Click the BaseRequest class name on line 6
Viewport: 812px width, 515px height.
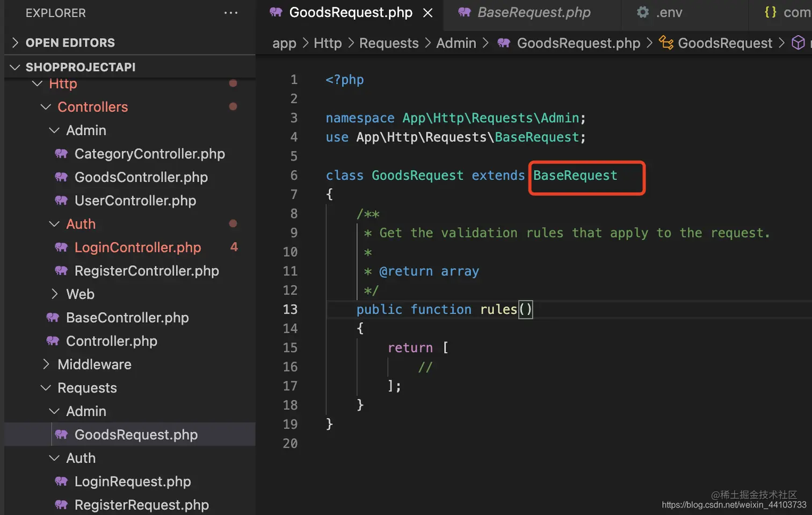[x=575, y=176]
